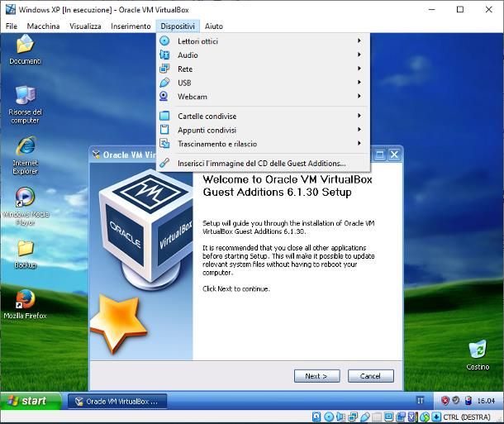Open the File menu
This screenshot has height=424, width=504.
(x=12, y=26)
